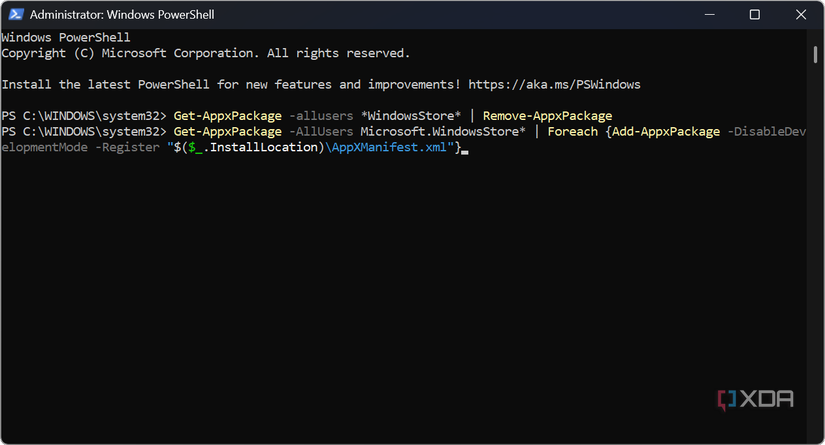
Task: Click the 'Remove-AppxPackage' command text
Action: pyautogui.click(x=547, y=116)
